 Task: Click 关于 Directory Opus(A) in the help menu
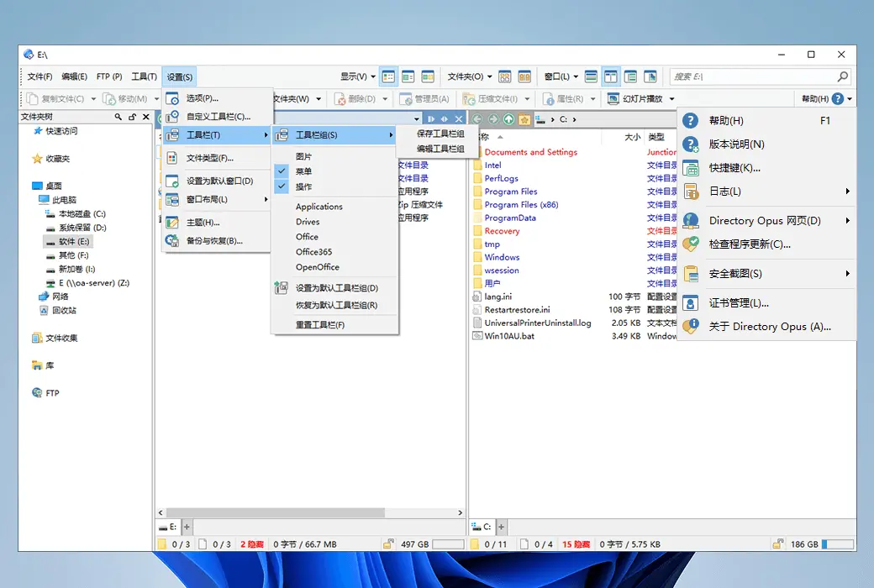(769, 327)
